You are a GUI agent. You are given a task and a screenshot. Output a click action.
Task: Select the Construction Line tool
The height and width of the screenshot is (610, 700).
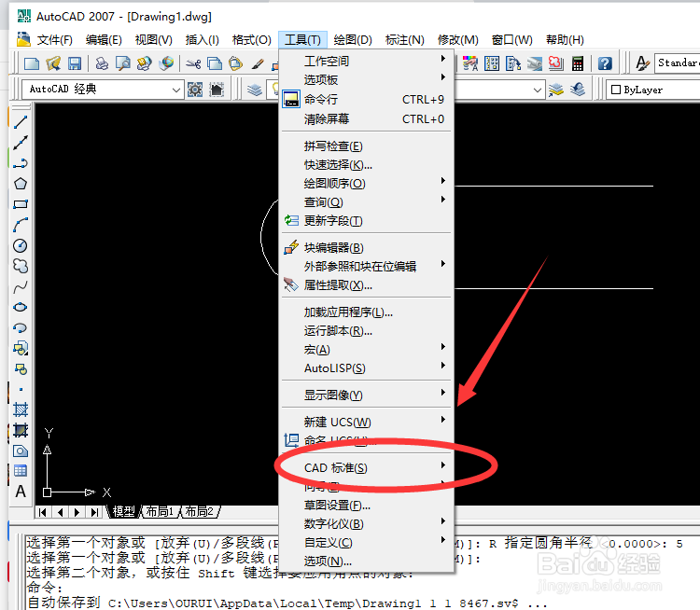tap(21, 143)
